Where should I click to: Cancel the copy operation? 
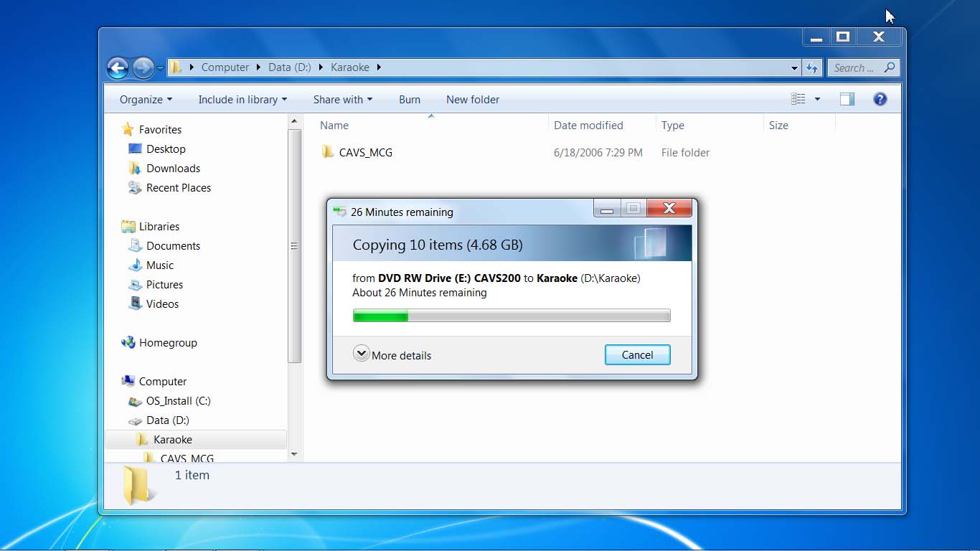637,355
